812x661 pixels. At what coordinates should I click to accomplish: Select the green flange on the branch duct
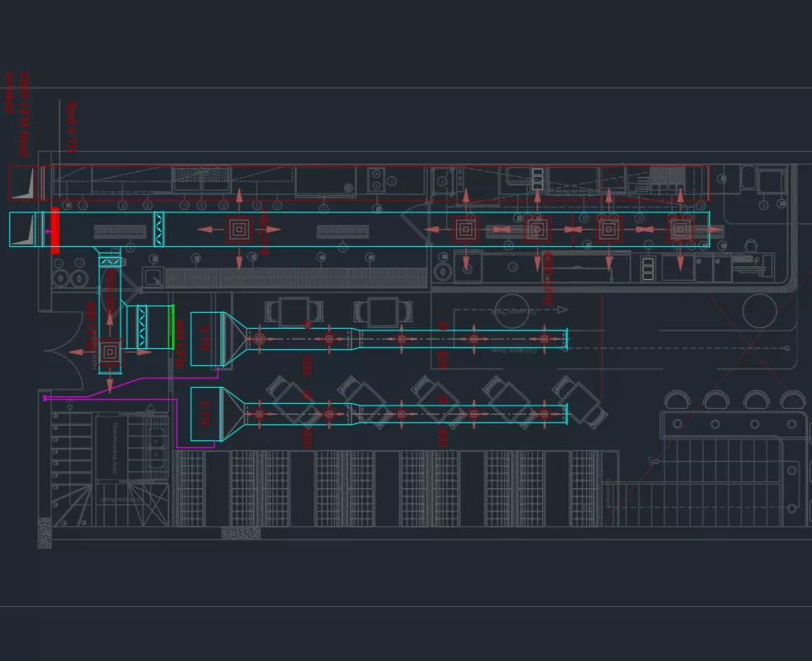[172, 327]
